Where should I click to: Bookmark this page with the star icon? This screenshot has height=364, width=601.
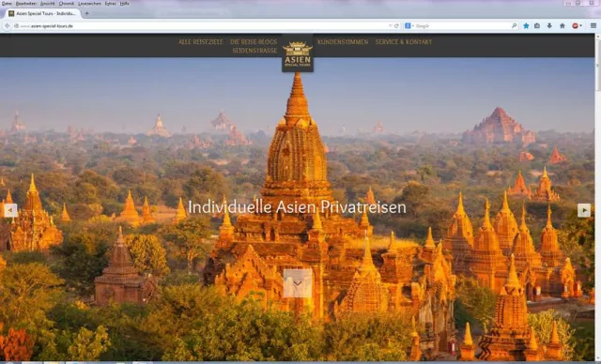[x=526, y=26]
